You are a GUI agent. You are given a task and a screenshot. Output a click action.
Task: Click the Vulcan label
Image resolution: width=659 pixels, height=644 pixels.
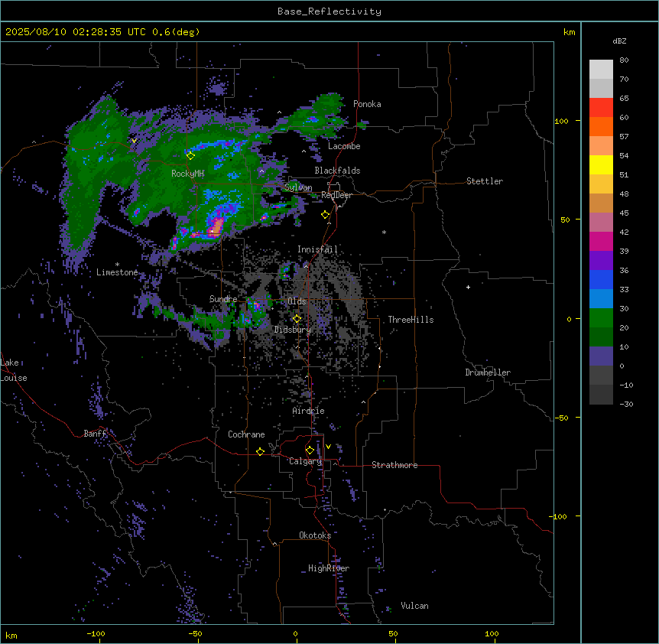coord(414,606)
